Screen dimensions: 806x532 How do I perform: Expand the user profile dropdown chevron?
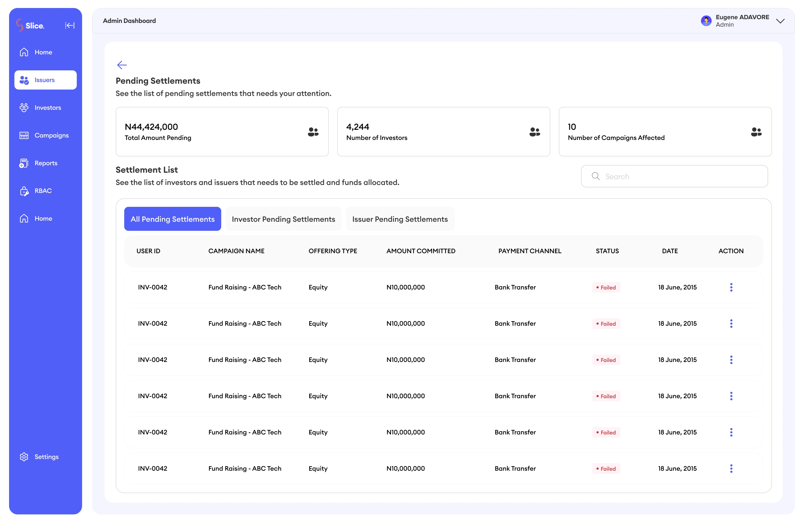tap(780, 21)
